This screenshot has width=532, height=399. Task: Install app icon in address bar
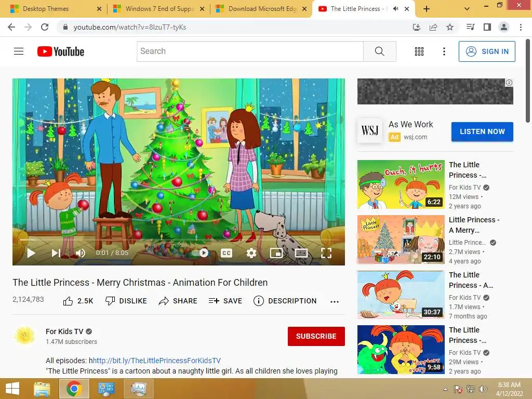(x=417, y=27)
